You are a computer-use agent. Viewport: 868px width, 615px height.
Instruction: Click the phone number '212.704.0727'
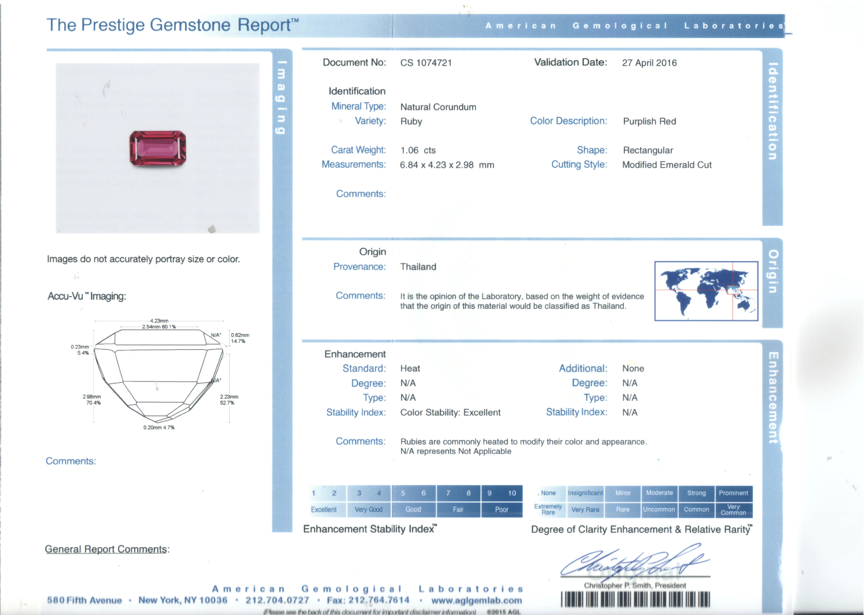[277, 601]
